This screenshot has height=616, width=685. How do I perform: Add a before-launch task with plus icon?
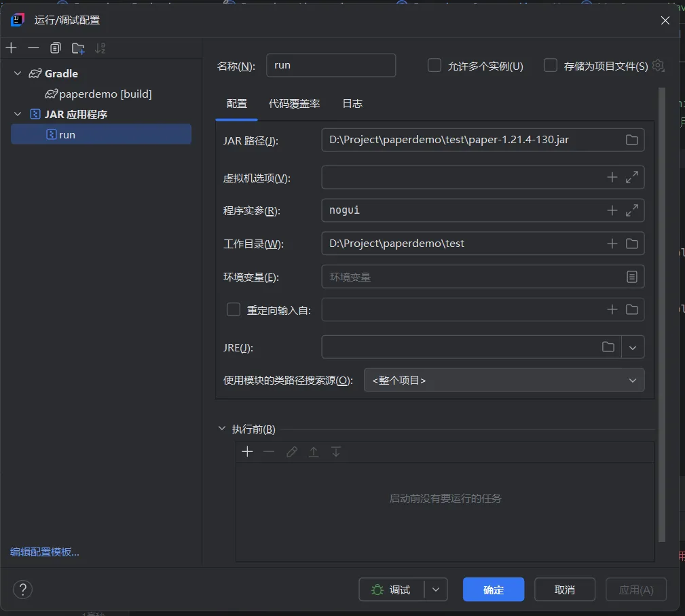pyautogui.click(x=247, y=452)
